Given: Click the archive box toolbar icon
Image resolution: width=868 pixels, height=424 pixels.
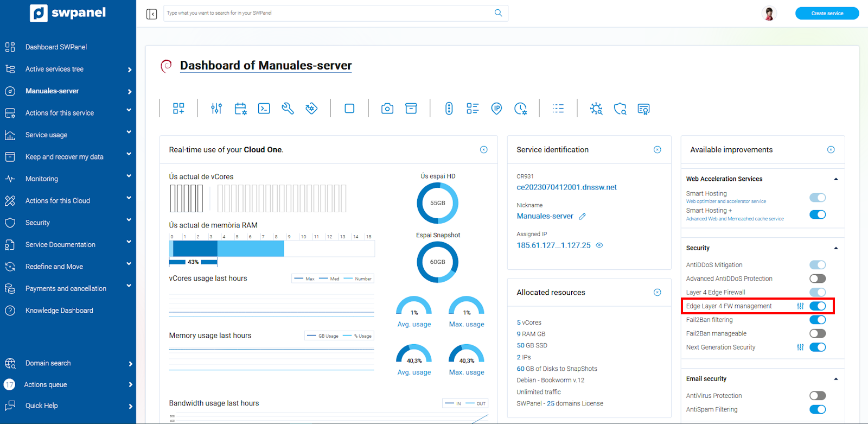Looking at the screenshot, I should coord(411,109).
